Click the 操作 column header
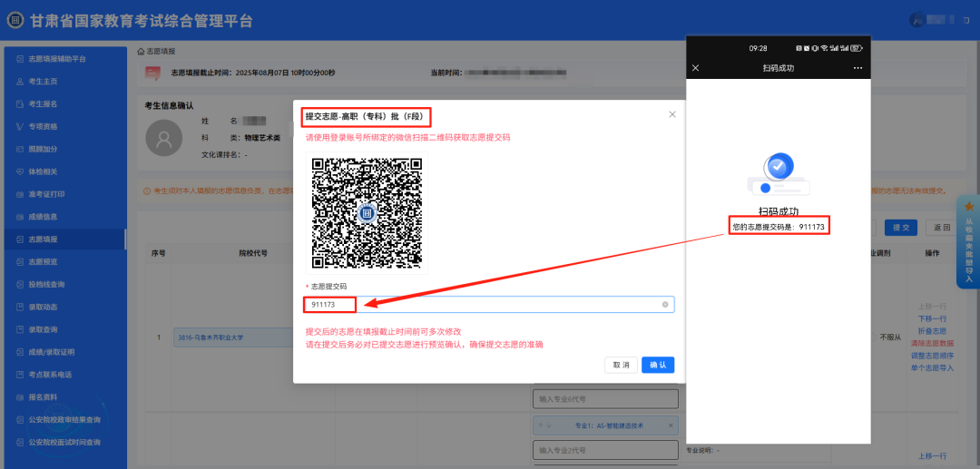Viewport: 980px width, 469px height. (932, 253)
